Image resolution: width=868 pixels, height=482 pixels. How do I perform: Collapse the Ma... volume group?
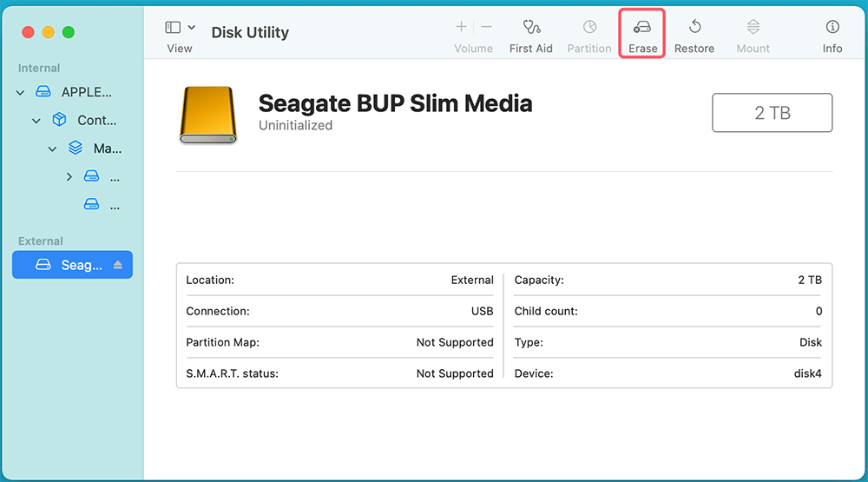point(53,149)
